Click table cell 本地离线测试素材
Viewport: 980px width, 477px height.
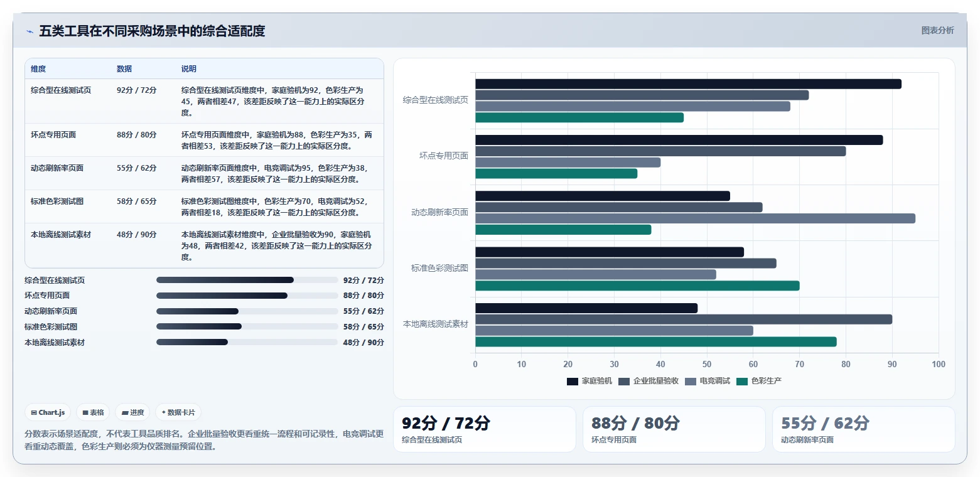[x=61, y=235]
